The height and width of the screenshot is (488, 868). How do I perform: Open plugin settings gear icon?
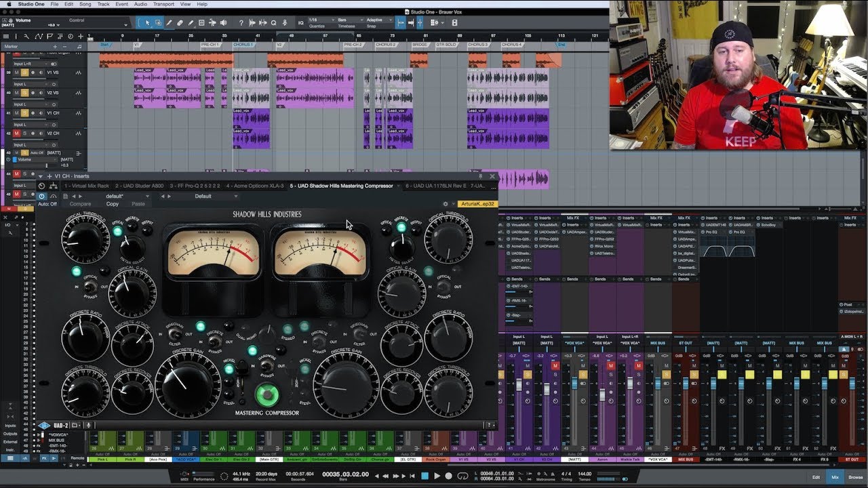coord(446,203)
